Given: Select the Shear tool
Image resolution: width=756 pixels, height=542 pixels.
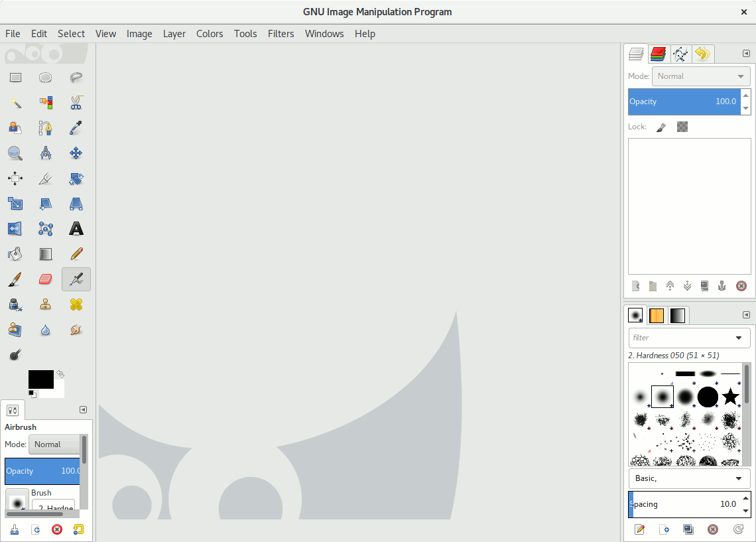Looking at the screenshot, I should point(45,204).
